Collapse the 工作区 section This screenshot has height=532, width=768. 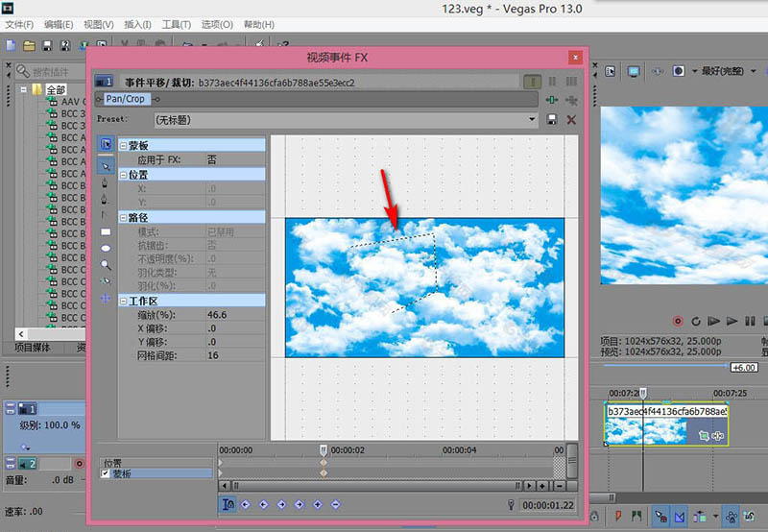coord(124,302)
